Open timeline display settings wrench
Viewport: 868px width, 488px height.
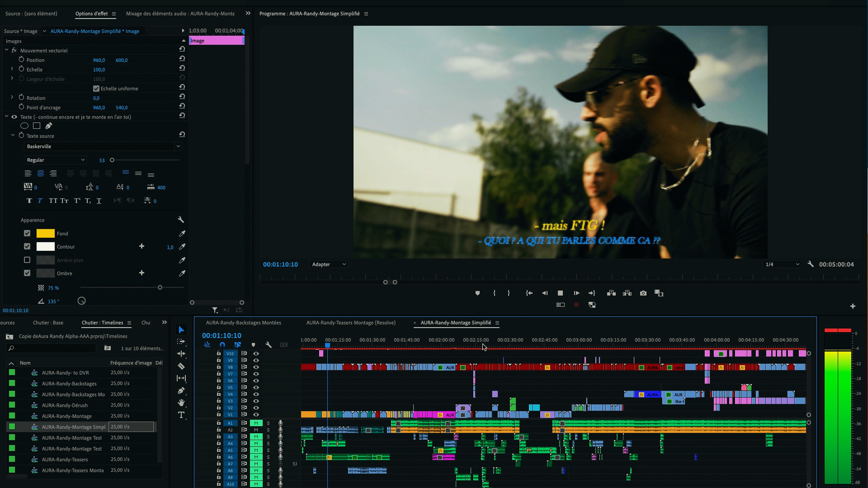269,345
